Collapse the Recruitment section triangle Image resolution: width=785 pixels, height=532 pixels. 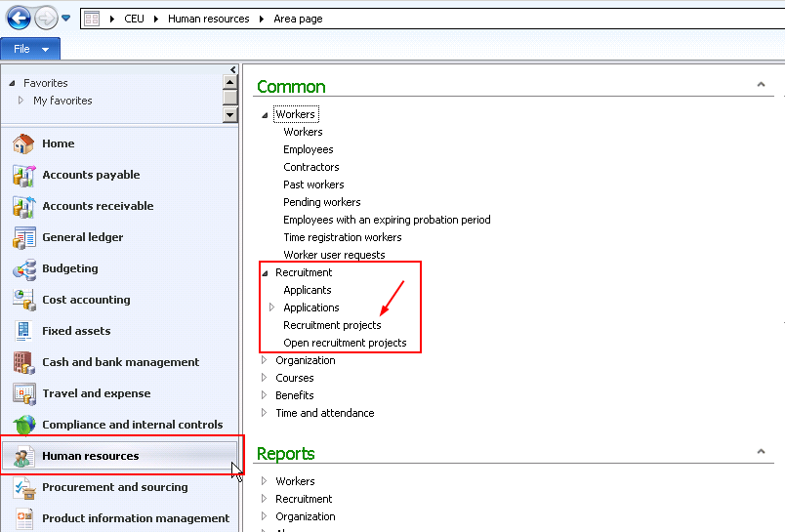265,273
